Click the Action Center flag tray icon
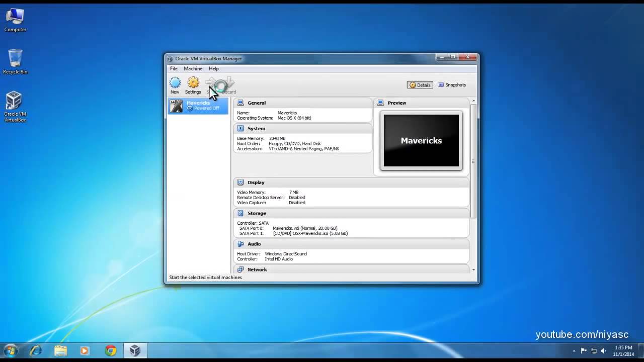This screenshot has width=644, height=362. [584, 351]
